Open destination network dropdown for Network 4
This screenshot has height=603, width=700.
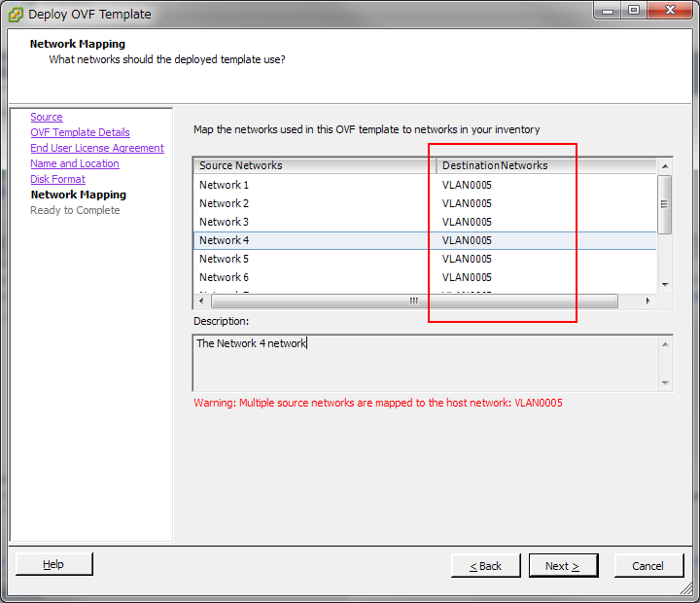click(467, 240)
